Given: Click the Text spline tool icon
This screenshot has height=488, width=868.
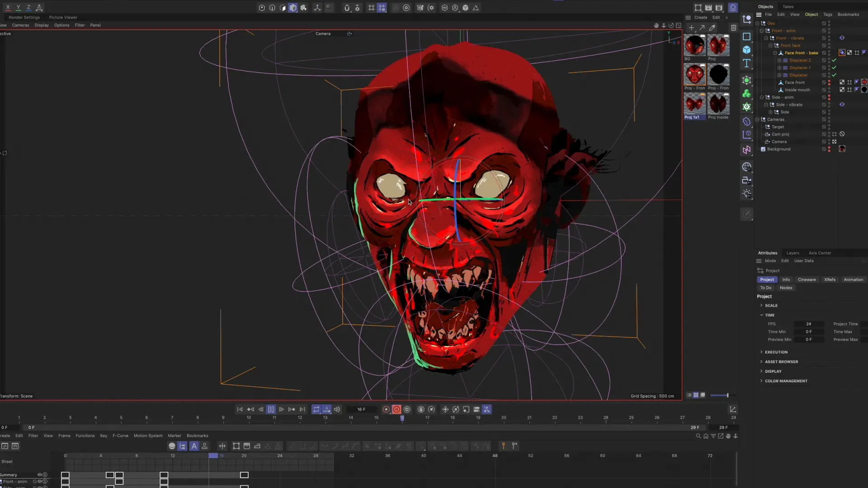Looking at the screenshot, I should tap(746, 63).
